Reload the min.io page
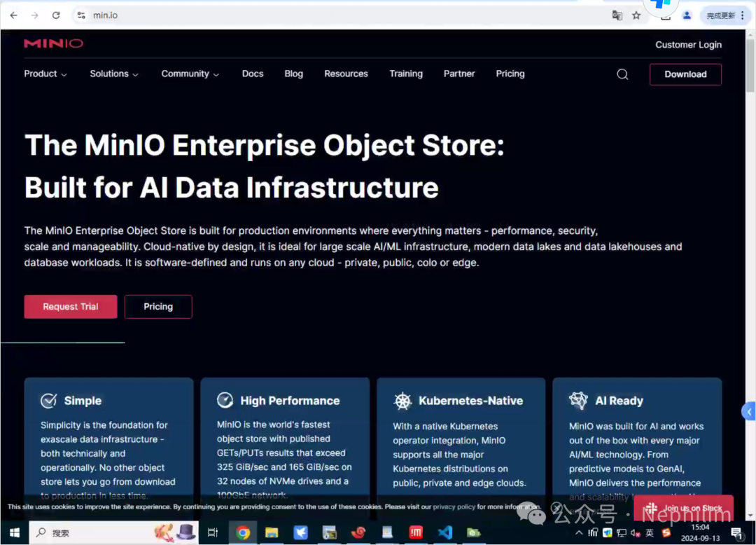Image resolution: width=756 pixels, height=545 pixels. tap(56, 15)
